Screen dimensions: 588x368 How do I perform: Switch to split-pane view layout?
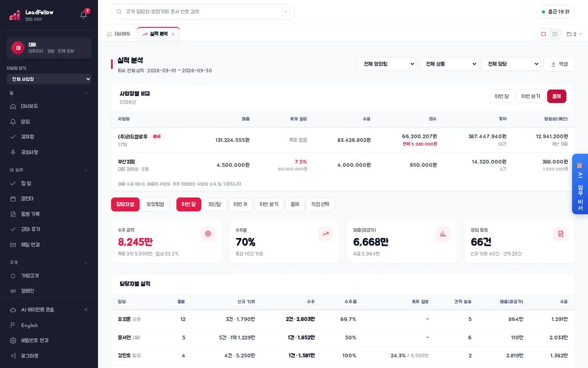click(555, 34)
